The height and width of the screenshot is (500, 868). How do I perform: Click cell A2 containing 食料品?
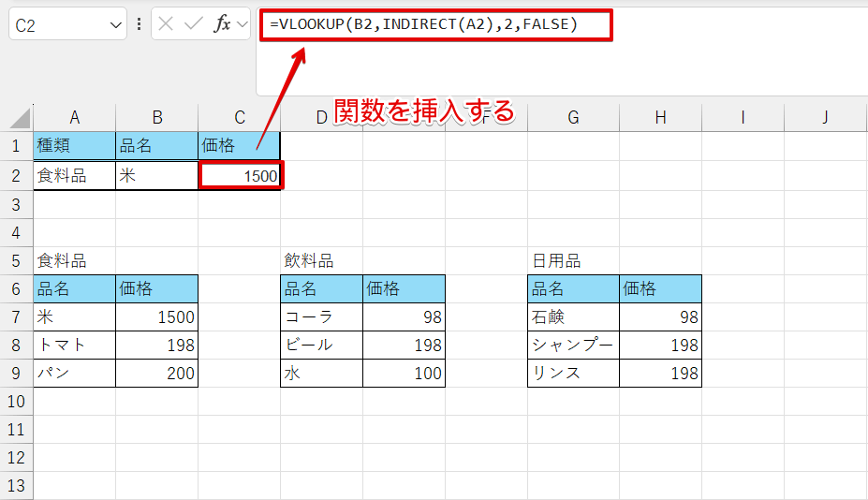point(74,175)
